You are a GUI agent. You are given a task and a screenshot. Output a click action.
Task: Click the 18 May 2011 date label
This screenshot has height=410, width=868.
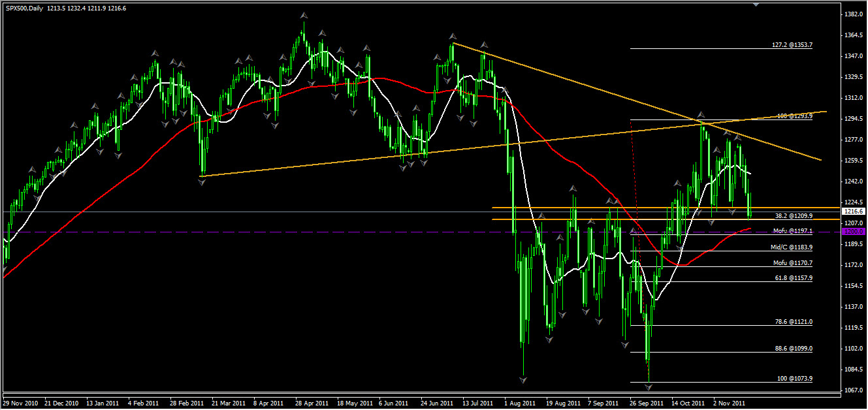click(x=355, y=403)
